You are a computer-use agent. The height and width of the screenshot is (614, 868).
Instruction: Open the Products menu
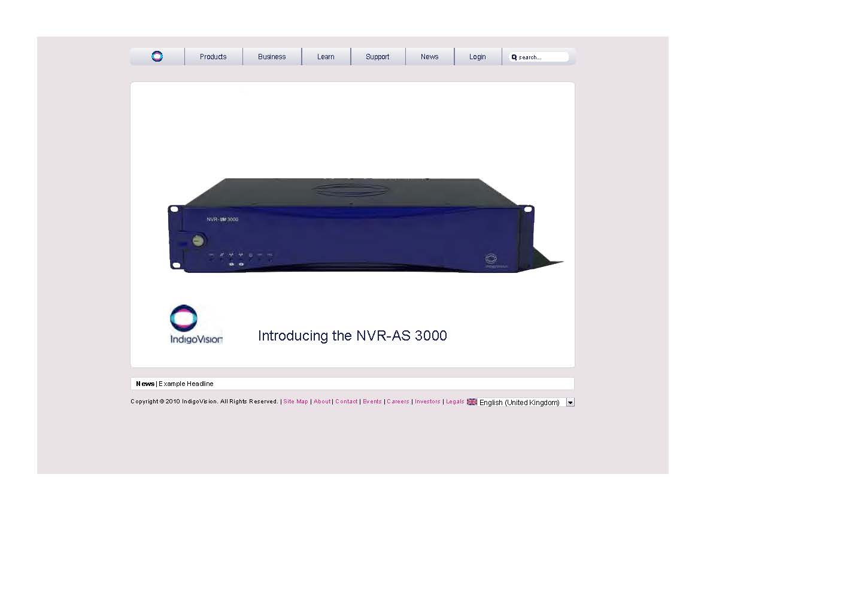tap(213, 57)
